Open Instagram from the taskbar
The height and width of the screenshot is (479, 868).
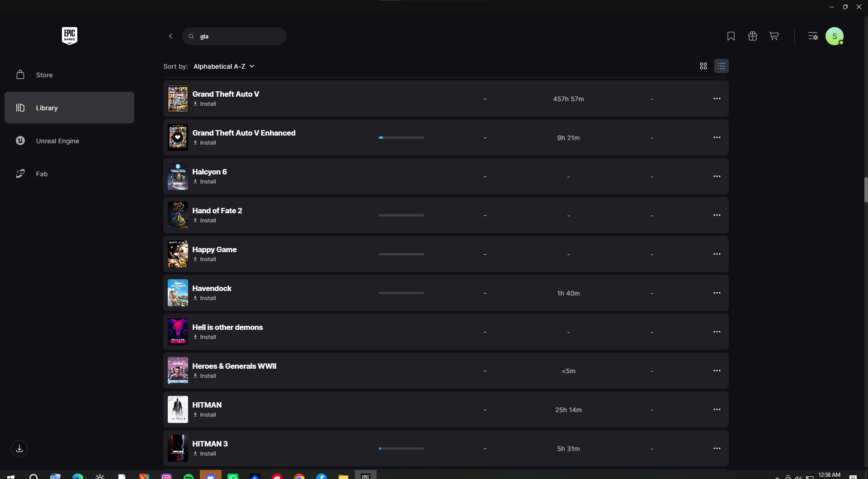(166, 476)
